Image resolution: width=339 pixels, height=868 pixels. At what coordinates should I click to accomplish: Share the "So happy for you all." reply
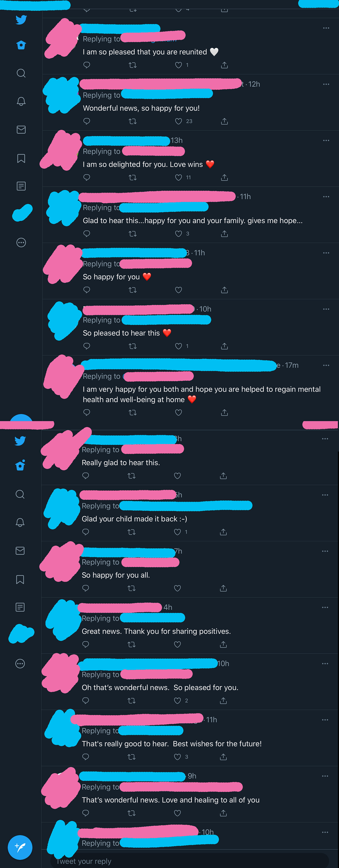pos(223,588)
